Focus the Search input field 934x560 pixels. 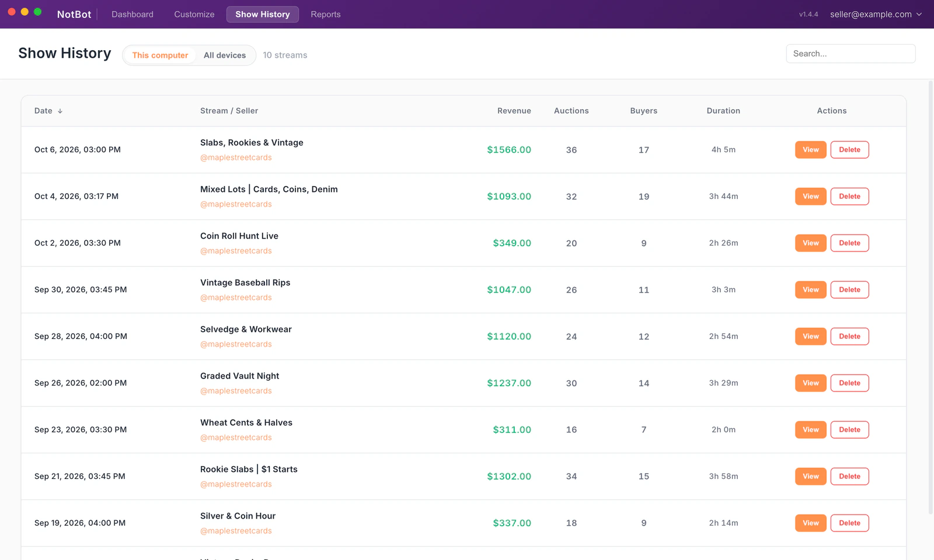(851, 54)
